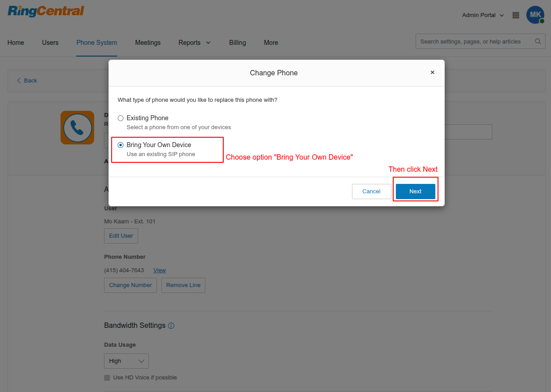Go to the Billing tab
This screenshot has height=392, width=551.
(x=237, y=43)
